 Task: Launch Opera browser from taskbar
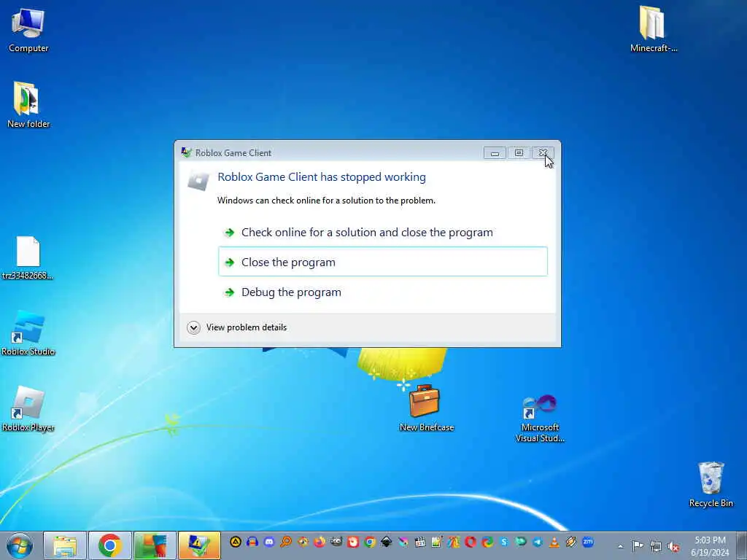pos(471,542)
